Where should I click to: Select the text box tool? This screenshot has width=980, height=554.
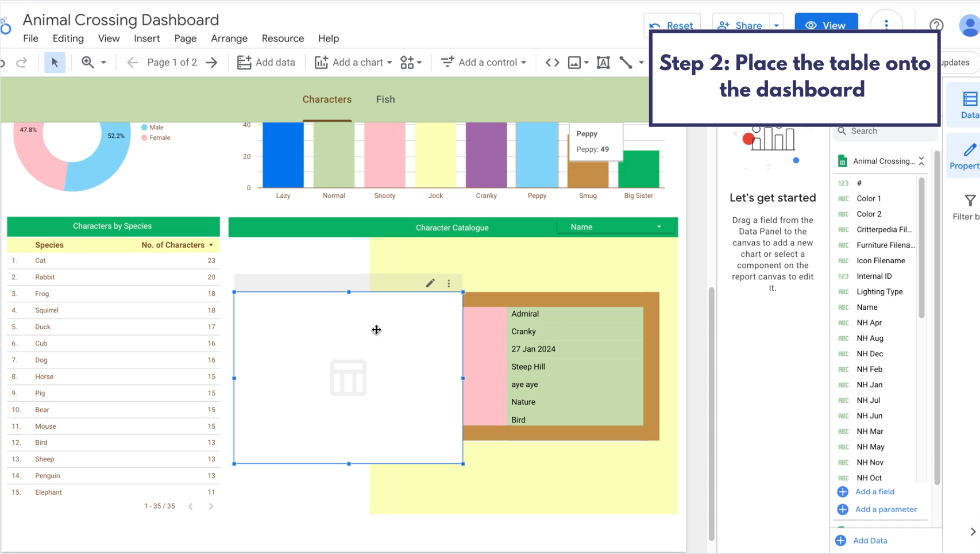click(x=603, y=63)
